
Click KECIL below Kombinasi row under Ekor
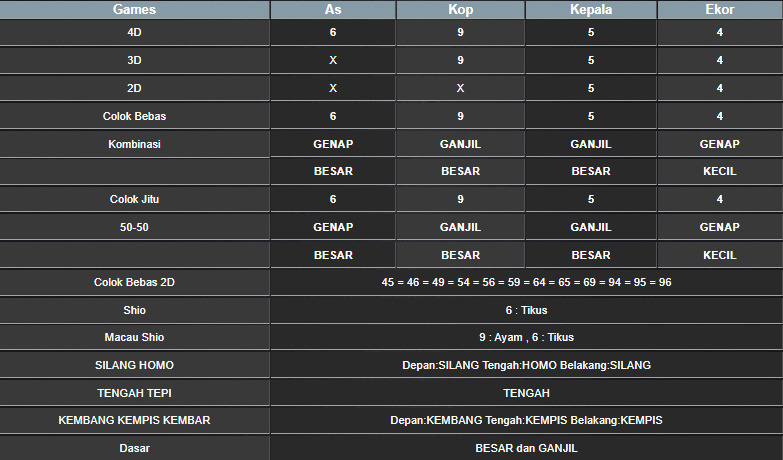coord(720,171)
